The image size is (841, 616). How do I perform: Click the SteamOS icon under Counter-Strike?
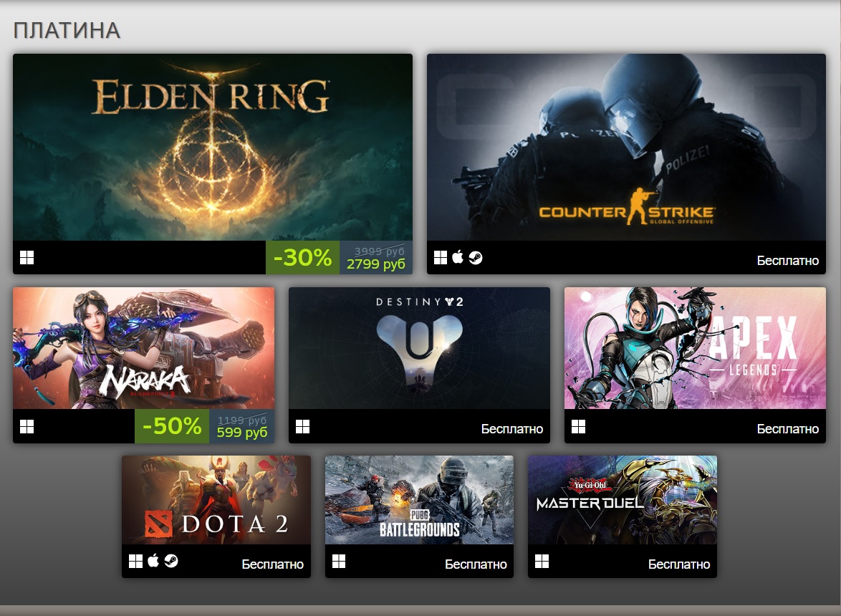(x=476, y=258)
